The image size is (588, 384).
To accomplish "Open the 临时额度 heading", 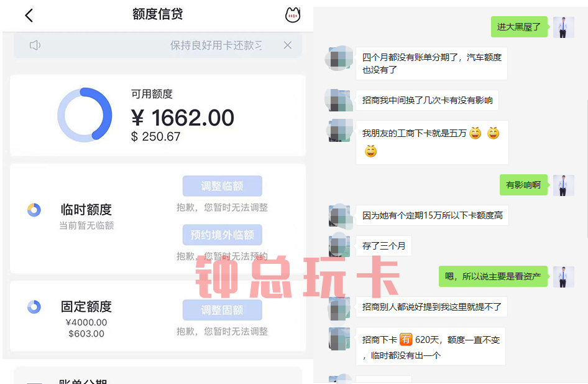I will click(x=86, y=210).
